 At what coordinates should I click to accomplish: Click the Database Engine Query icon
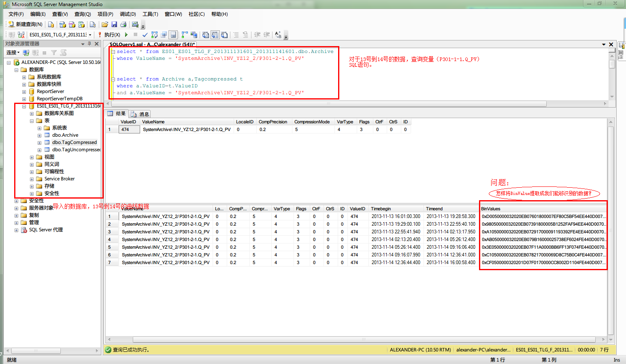[x=51, y=24]
